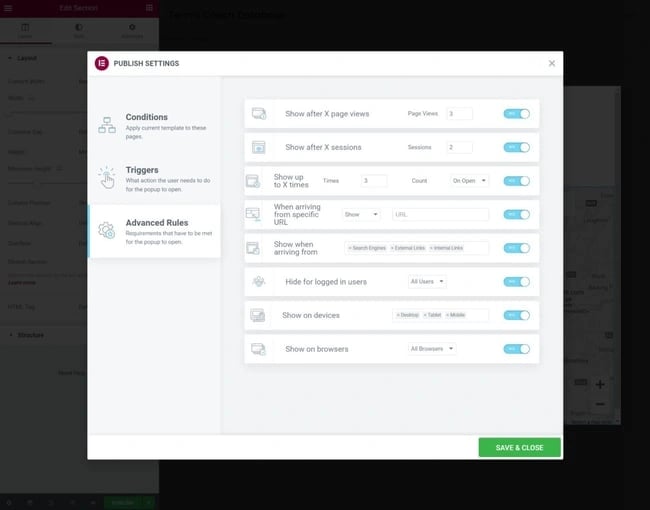Click the Hide for logged in users icon
This screenshot has width=650, height=510.
(258, 282)
